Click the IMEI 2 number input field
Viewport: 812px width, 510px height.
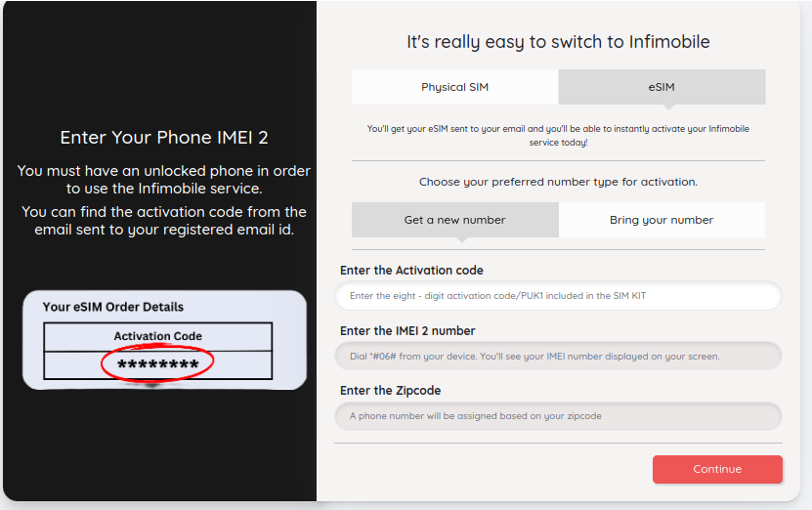click(558, 357)
